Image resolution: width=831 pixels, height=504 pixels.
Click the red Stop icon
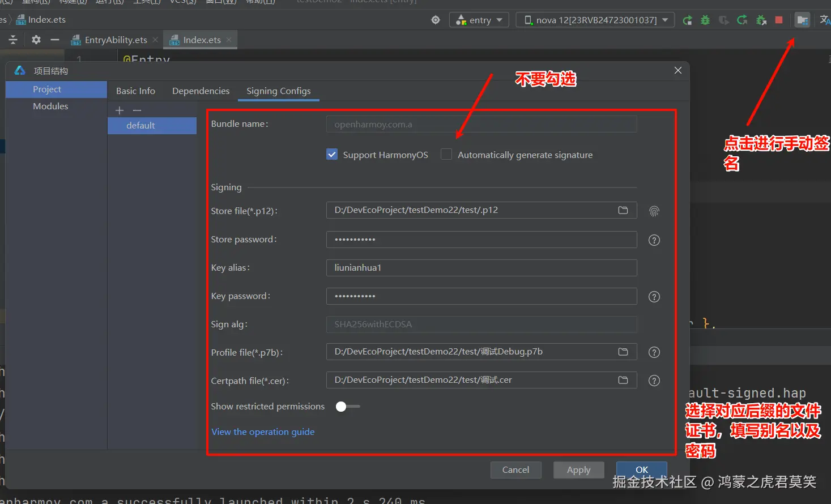coord(779,20)
